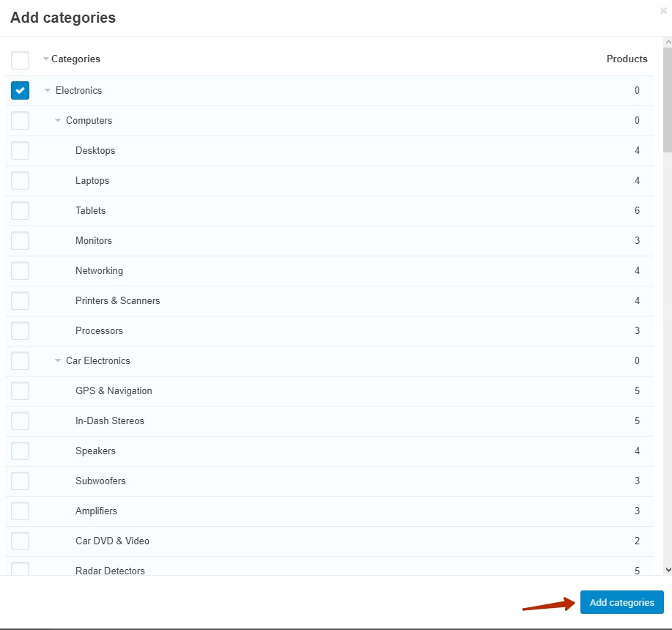Check the Desktops category checkbox

point(20,150)
